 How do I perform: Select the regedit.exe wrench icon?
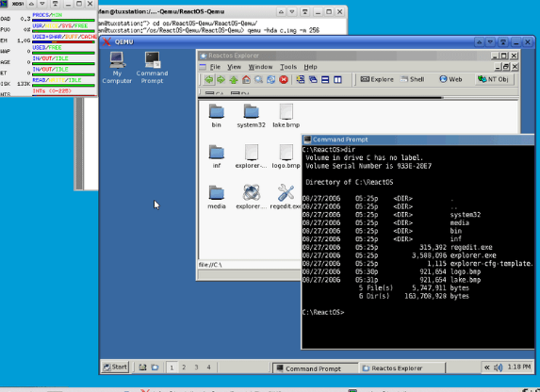pos(286,193)
